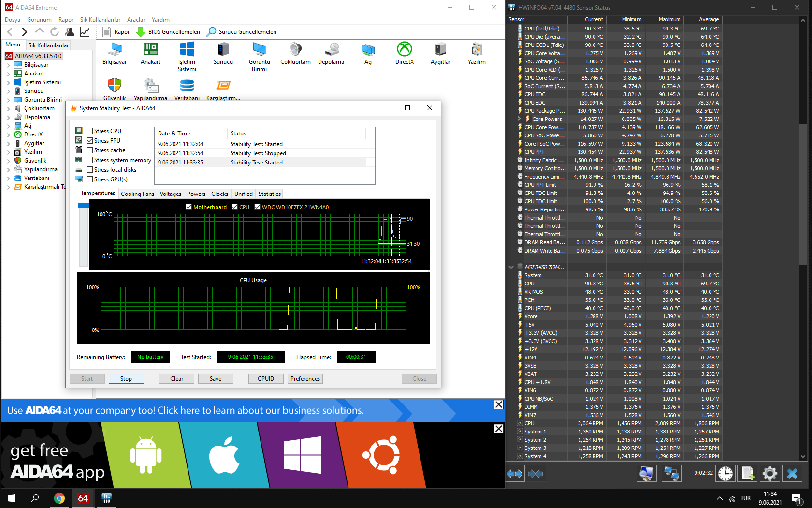Expand İşletim Sistemi tree node
The width and height of the screenshot is (812, 508).
point(8,83)
